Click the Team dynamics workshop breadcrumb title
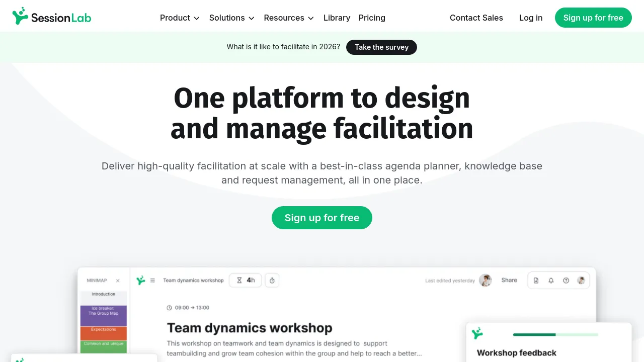Screen dimensions: 644x362 [x=193, y=281]
